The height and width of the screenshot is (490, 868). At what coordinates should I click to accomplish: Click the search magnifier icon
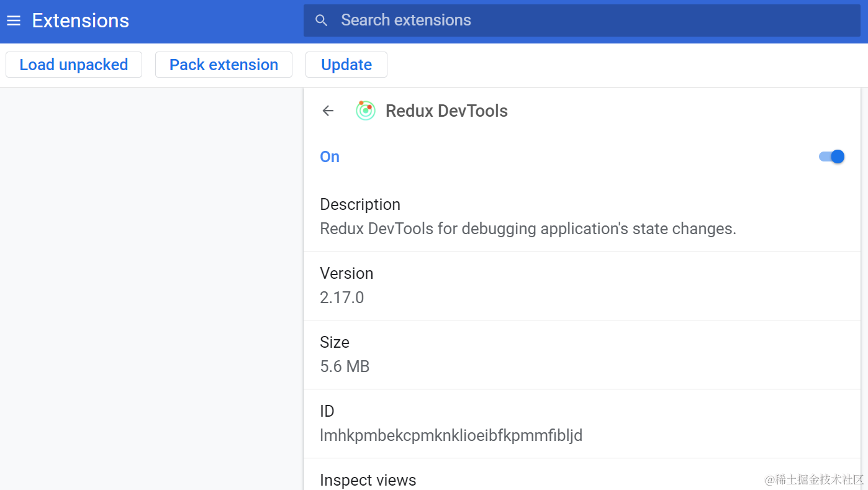tap(321, 20)
